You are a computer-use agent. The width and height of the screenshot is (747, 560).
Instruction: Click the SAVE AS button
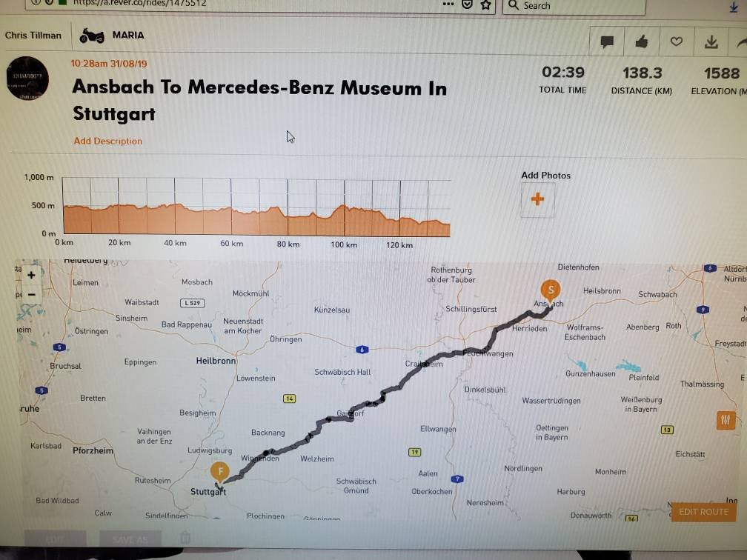pos(130,539)
